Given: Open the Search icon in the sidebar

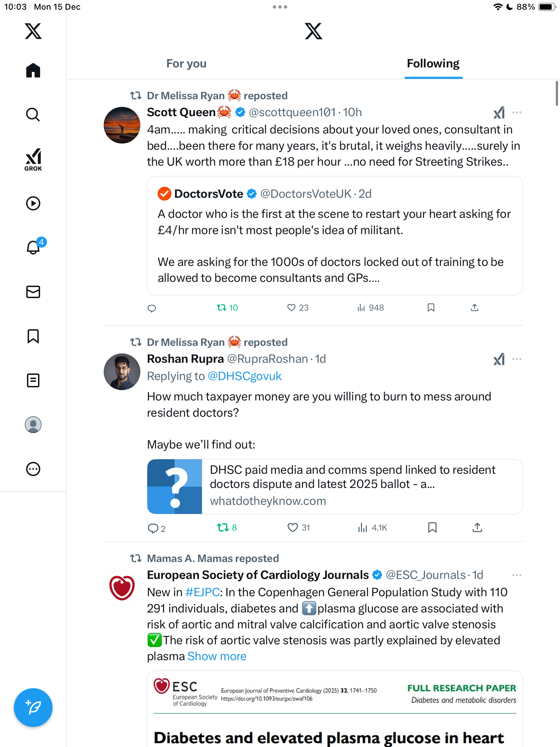Looking at the screenshot, I should [x=33, y=114].
